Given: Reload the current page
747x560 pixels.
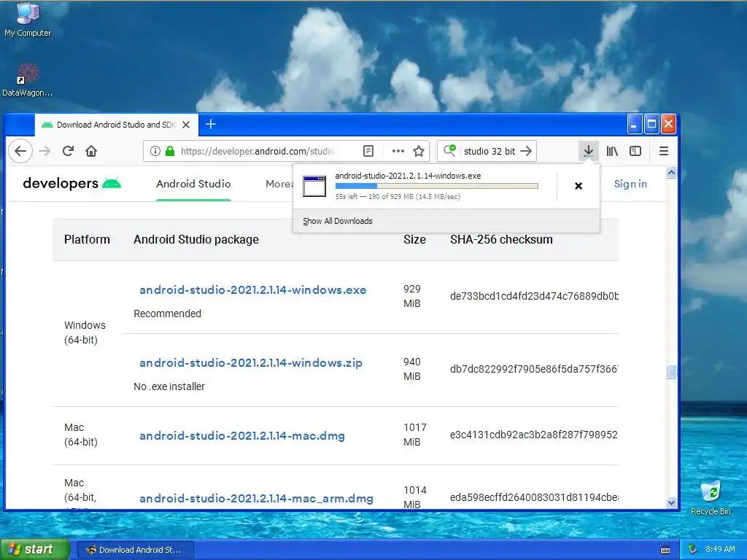Looking at the screenshot, I should pos(68,152).
